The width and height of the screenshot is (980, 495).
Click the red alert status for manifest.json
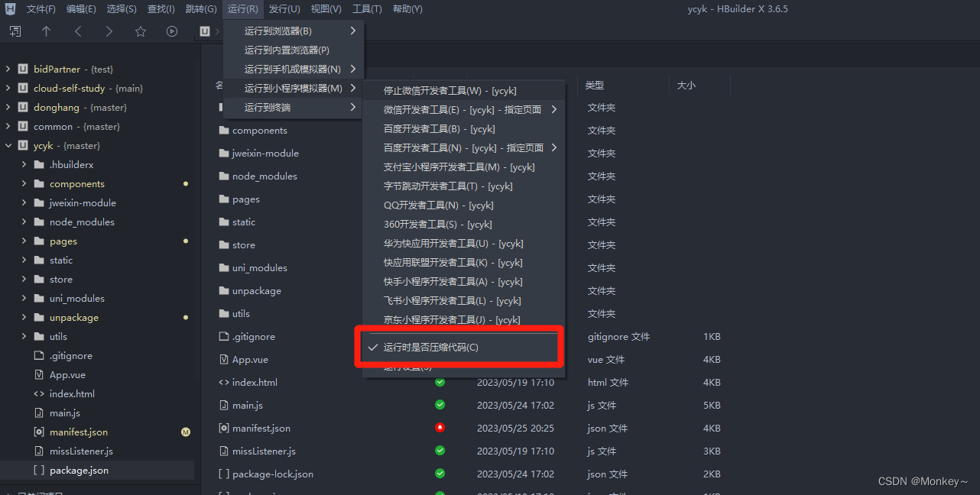click(440, 428)
